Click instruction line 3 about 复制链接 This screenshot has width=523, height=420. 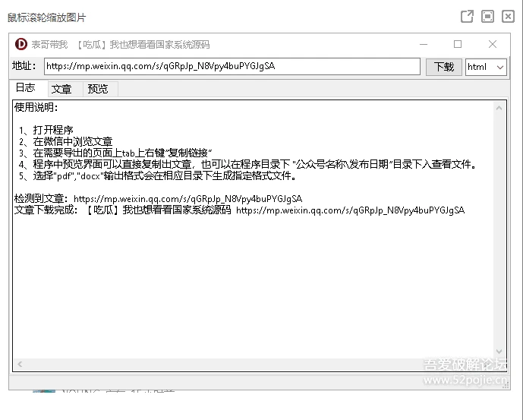[x=115, y=153]
